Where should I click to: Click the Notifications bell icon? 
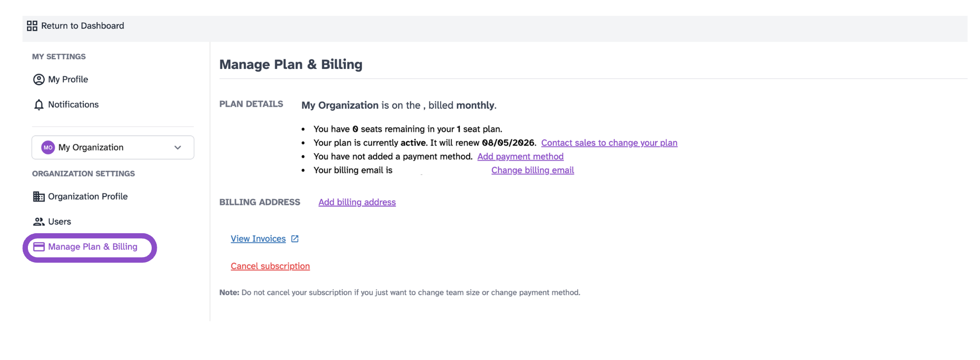pyautogui.click(x=39, y=105)
